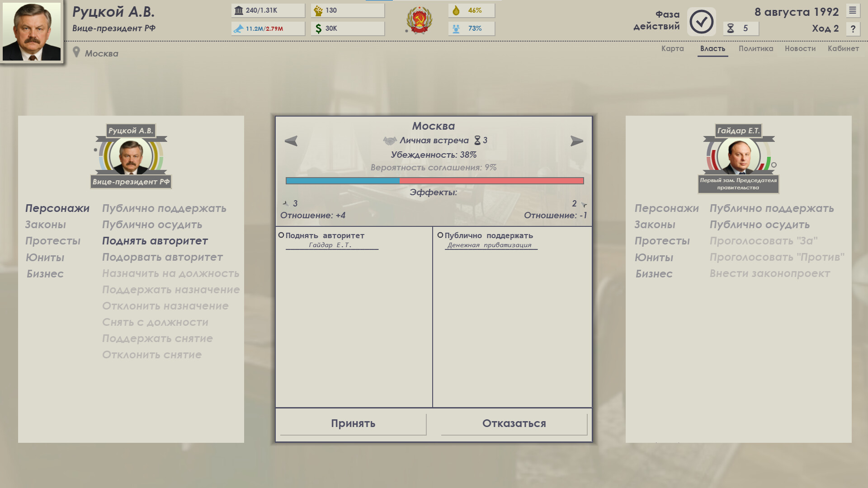
Task: Open the Гайдар Е.Т. target selection field
Action: tap(332, 245)
